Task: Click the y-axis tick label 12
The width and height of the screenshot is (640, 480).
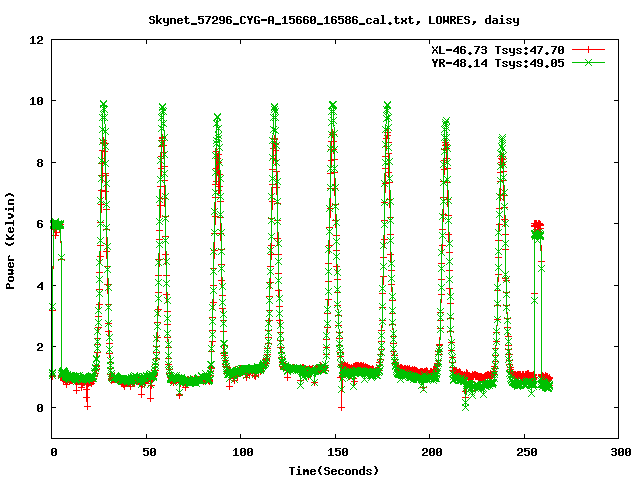Action: (x=36, y=40)
